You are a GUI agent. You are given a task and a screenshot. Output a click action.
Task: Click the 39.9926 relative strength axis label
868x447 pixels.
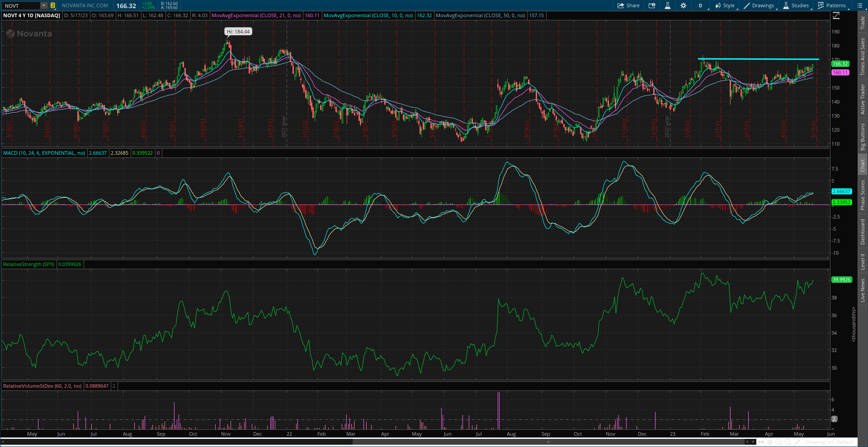(842, 280)
